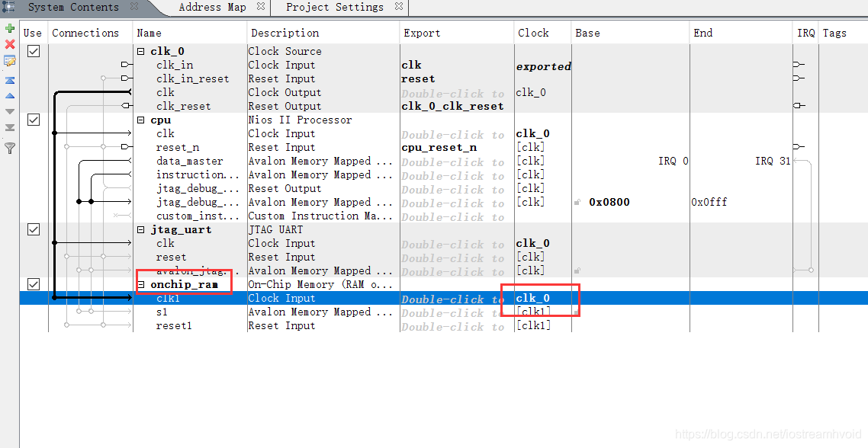The width and height of the screenshot is (868, 448).
Task: Collapse the onchip_ram component tree
Action: (140, 284)
